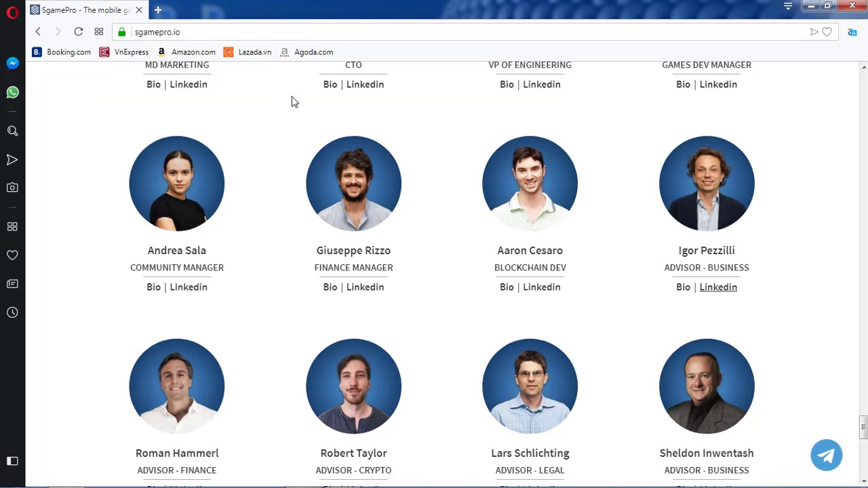
Task: Open Andrea Sala's Bio
Action: (153, 287)
